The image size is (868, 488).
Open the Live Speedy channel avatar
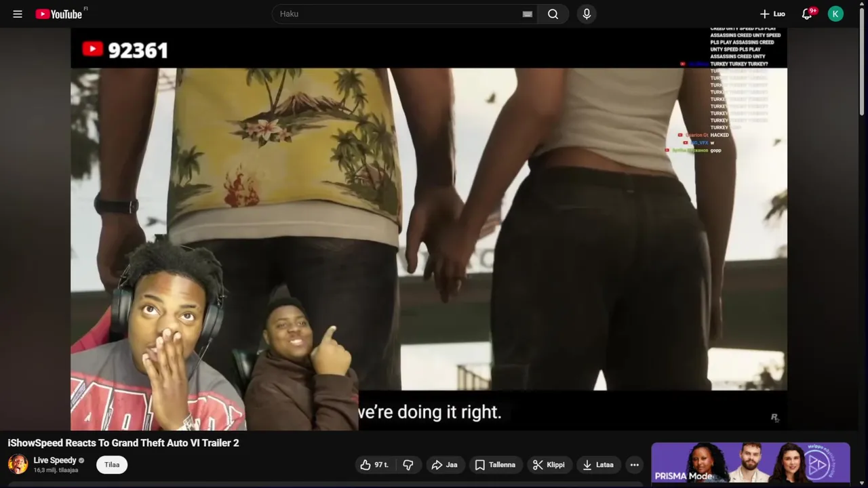[18, 464]
